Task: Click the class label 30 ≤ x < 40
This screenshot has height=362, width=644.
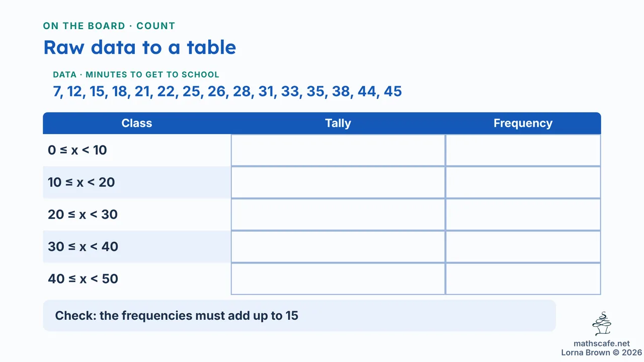Action: [83, 247]
